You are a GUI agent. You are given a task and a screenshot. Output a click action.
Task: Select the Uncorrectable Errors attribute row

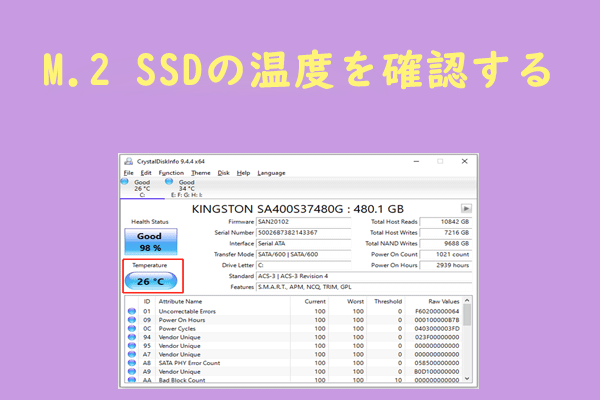coord(293,311)
